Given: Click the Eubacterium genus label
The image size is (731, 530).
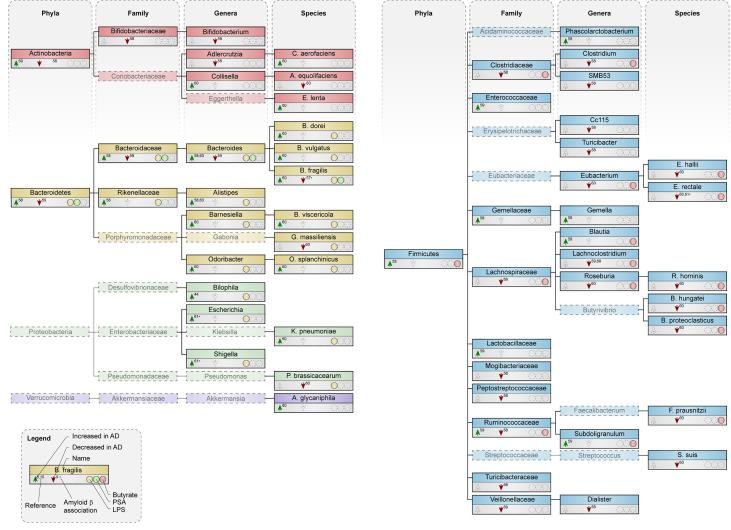Looking at the screenshot, I should [594, 175].
